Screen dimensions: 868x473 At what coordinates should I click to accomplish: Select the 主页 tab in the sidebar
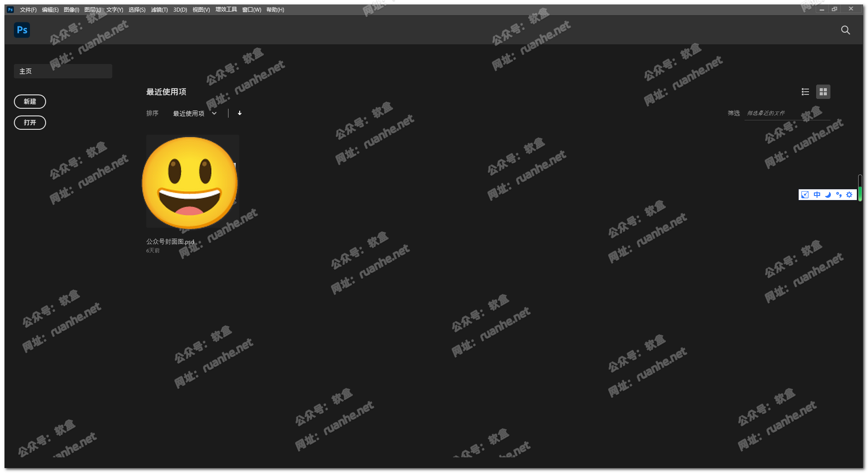63,71
